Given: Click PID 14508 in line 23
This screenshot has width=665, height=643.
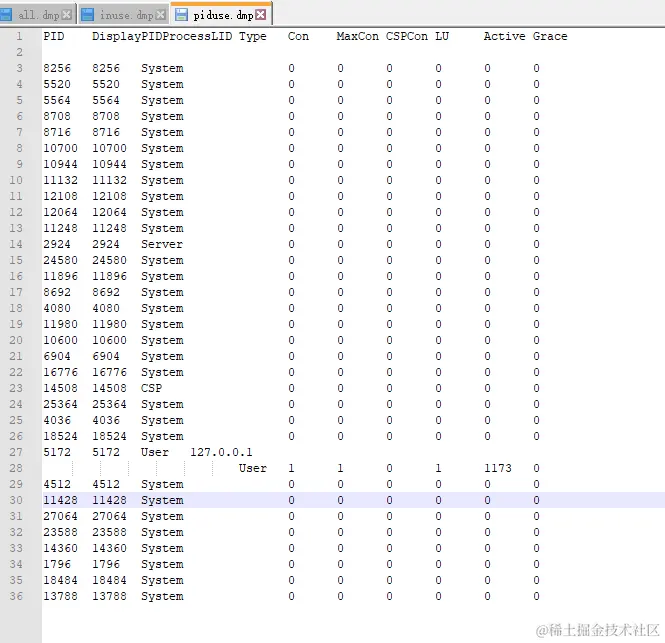Looking at the screenshot, I should click(x=60, y=388).
